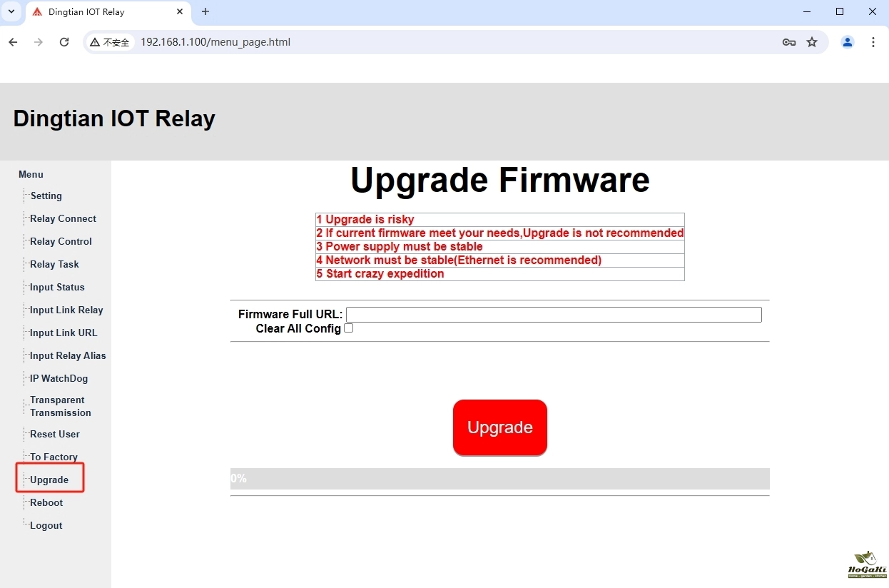Image resolution: width=889 pixels, height=588 pixels.
Task: Go to Input Link URL page
Action: click(63, 333)
